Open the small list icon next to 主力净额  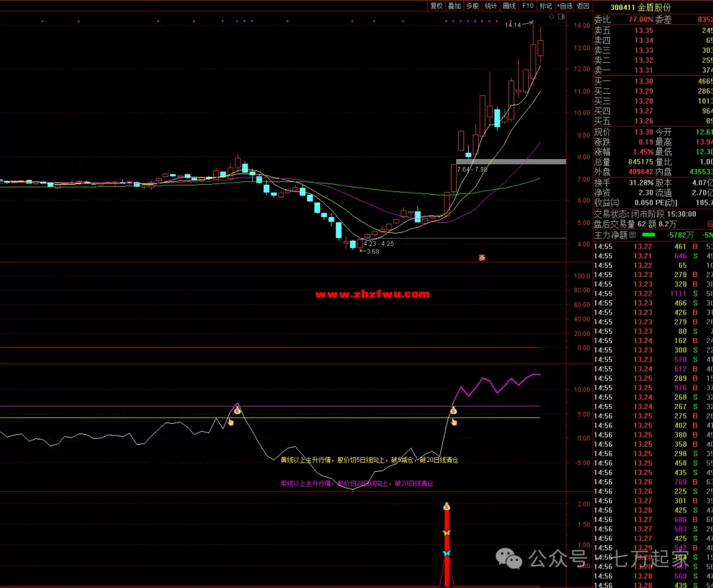[x=632, y=235]
